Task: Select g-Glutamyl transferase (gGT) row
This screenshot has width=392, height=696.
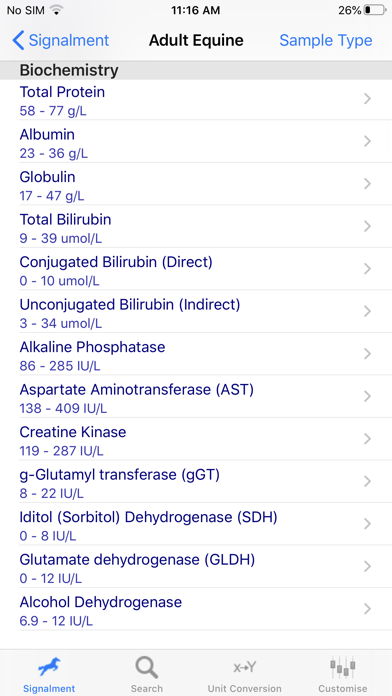Action: (196, 482)
